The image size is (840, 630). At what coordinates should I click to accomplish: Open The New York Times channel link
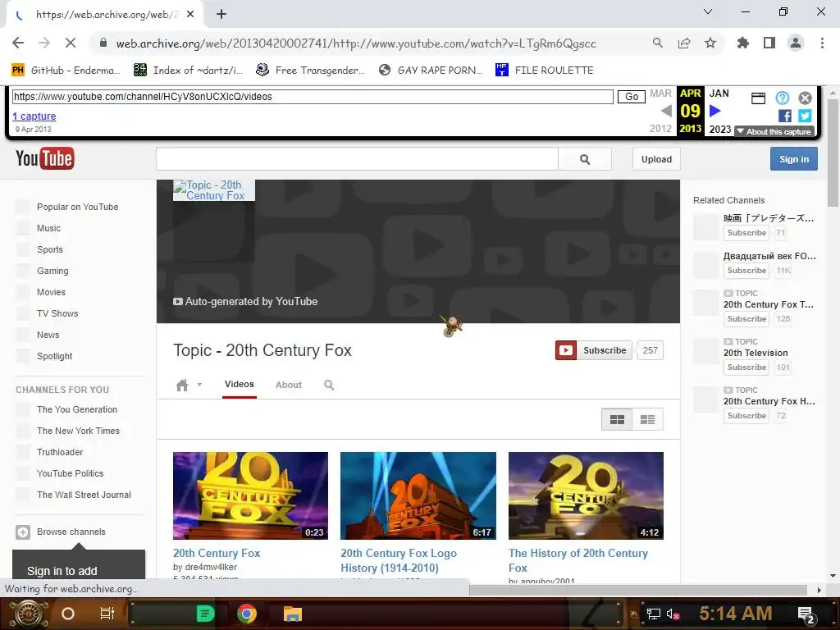[78, 431]
